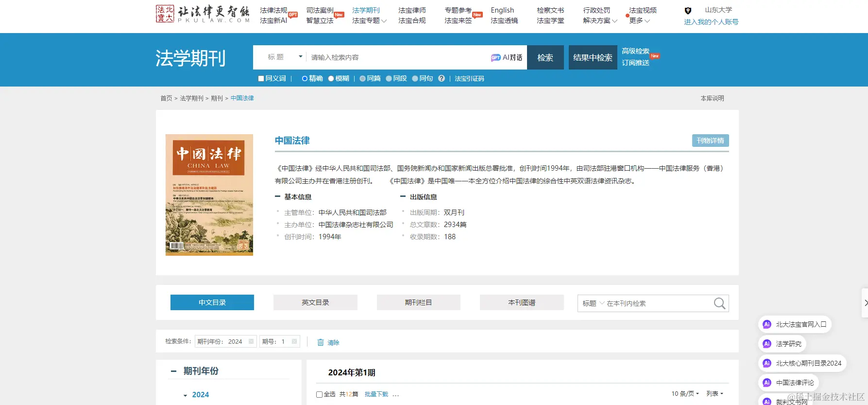Open the 标题 search field dropdown

pos(285,57)
